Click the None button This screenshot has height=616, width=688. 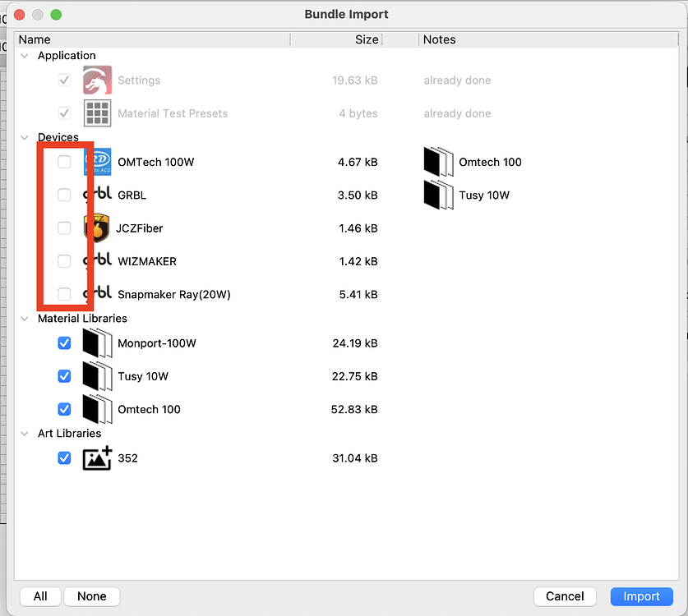[92, 596]
